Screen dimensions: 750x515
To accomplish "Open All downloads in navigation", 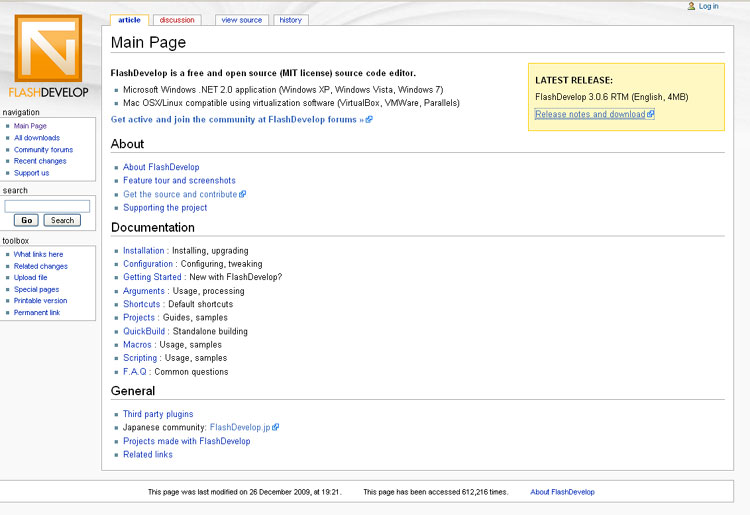I will coord(37,138).
